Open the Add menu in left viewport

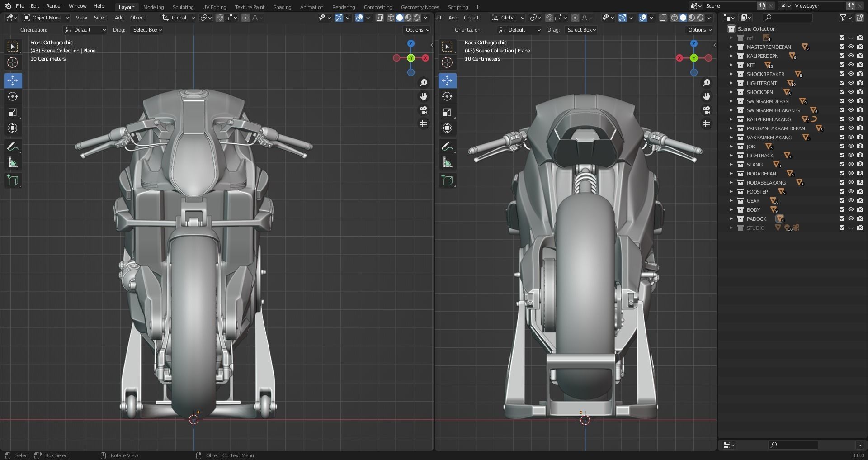click(x=119, y=18)
